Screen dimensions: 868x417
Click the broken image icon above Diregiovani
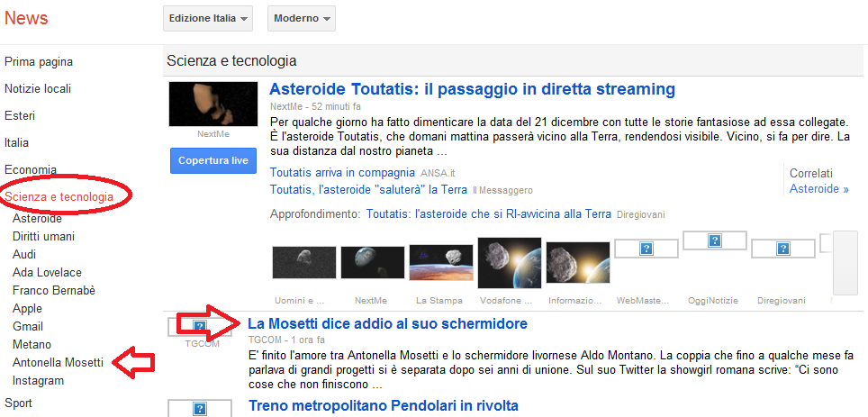(782, 248)
